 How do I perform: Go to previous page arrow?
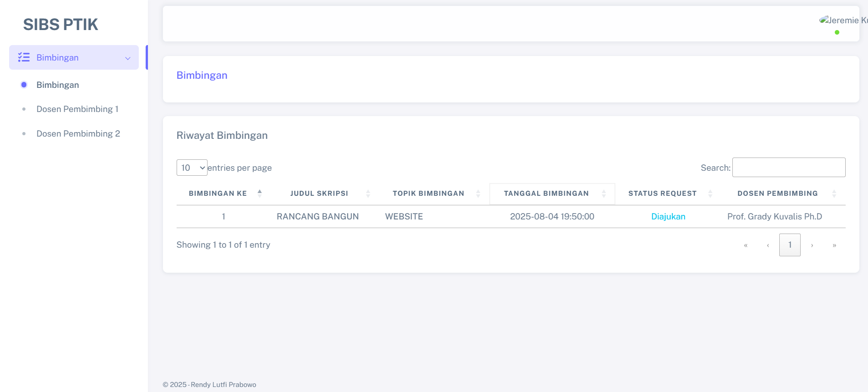(x=768, y=245)
